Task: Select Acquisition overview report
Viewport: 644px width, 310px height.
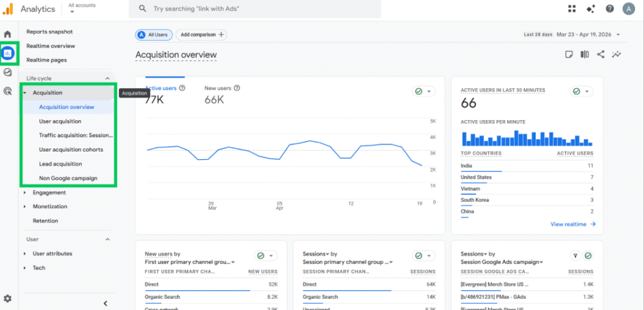Action: (67, 107)
